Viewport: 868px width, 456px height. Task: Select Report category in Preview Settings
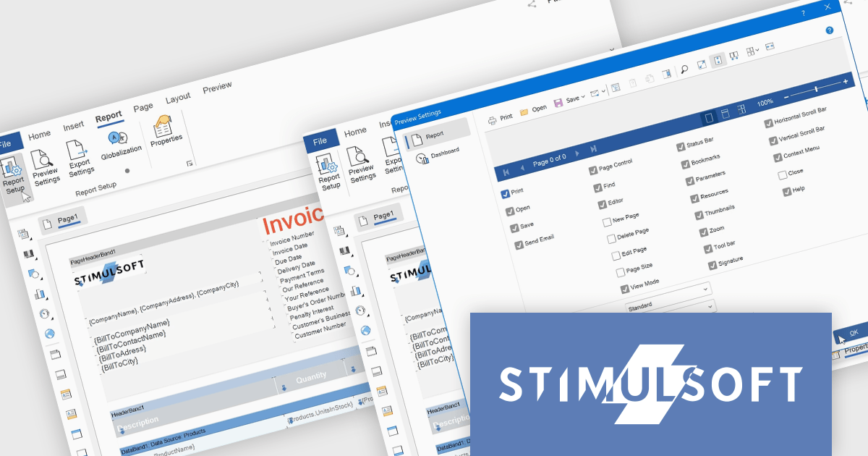tap(435, 136)
